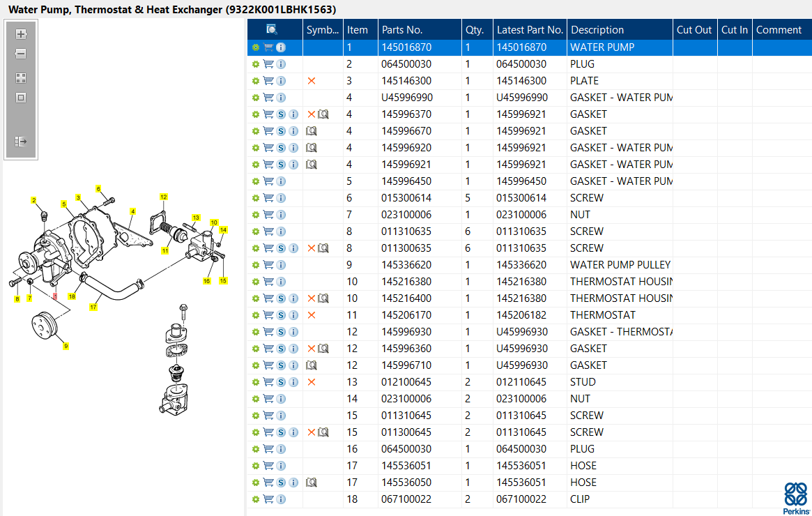Click red X symbol on PLATE row
The height and width of the screenshot is (516, 812).
[312, 81]
